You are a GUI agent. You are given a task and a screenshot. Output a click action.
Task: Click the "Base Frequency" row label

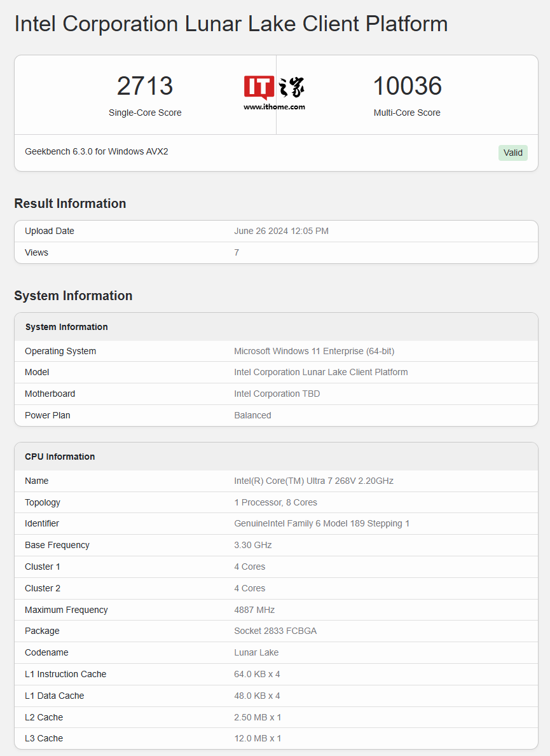57,546
